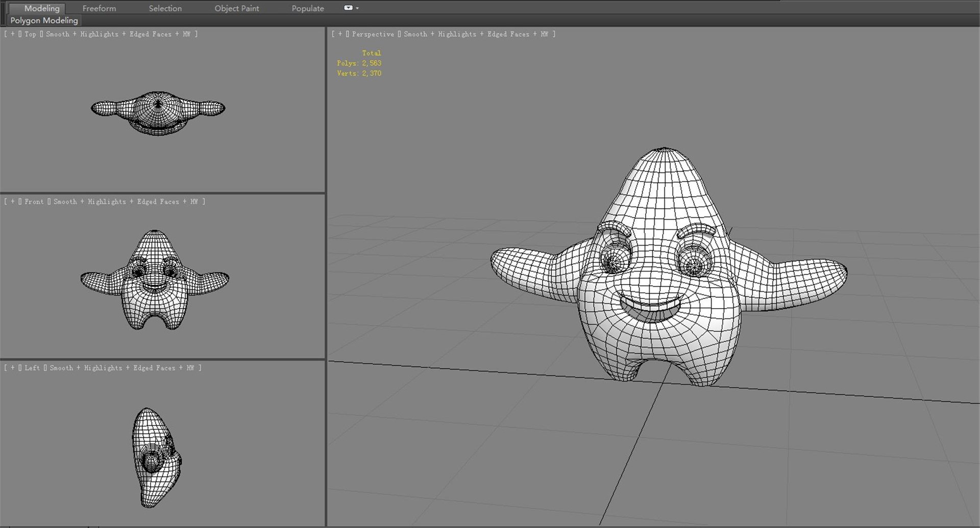Screen dimensions: 980x528
Task: Click the Top view name label
Action: pyautogui.click(x=30, y=34)
